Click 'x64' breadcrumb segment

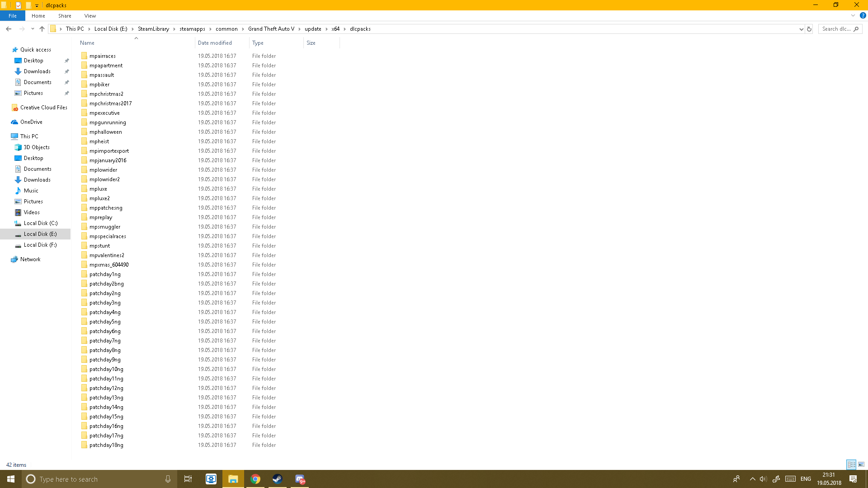point(335,29)
